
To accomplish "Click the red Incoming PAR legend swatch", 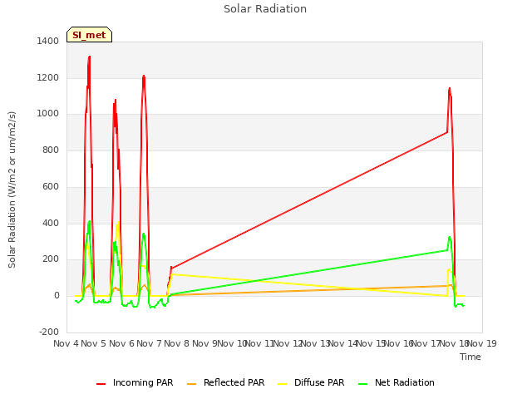I will (x=101, y=384).
